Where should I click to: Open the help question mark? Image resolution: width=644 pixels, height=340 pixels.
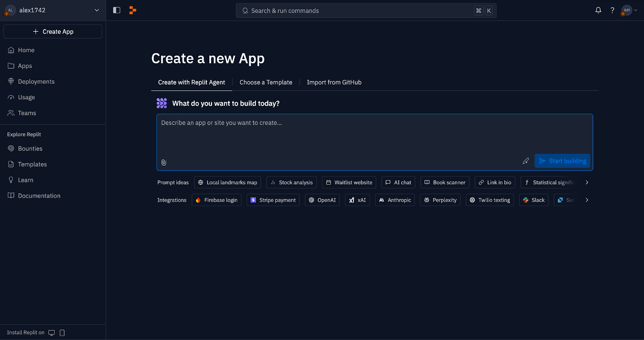click(612, 10)
